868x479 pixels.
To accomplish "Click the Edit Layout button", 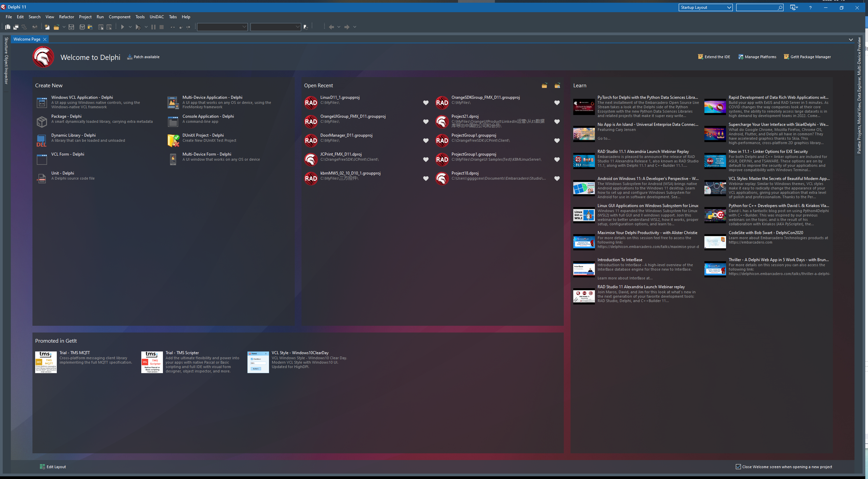I will coord(53,467).
